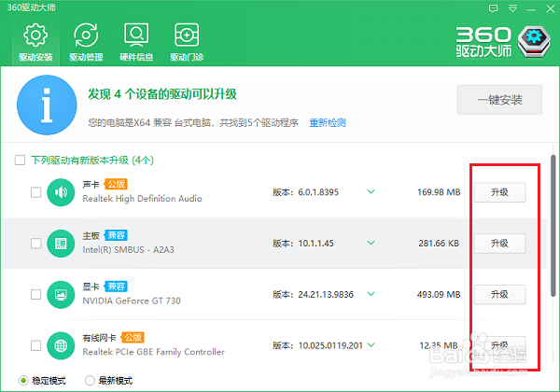Click the 360驱动大师 logo

504,42
